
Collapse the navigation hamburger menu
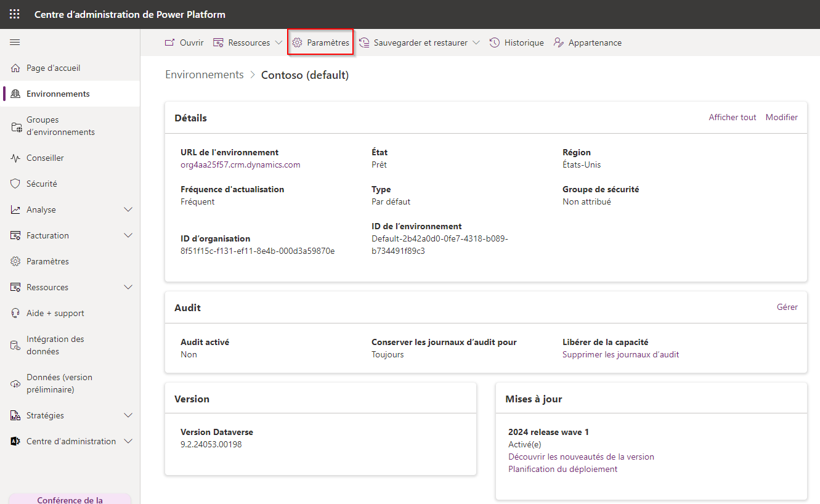(x=15, y=43)
